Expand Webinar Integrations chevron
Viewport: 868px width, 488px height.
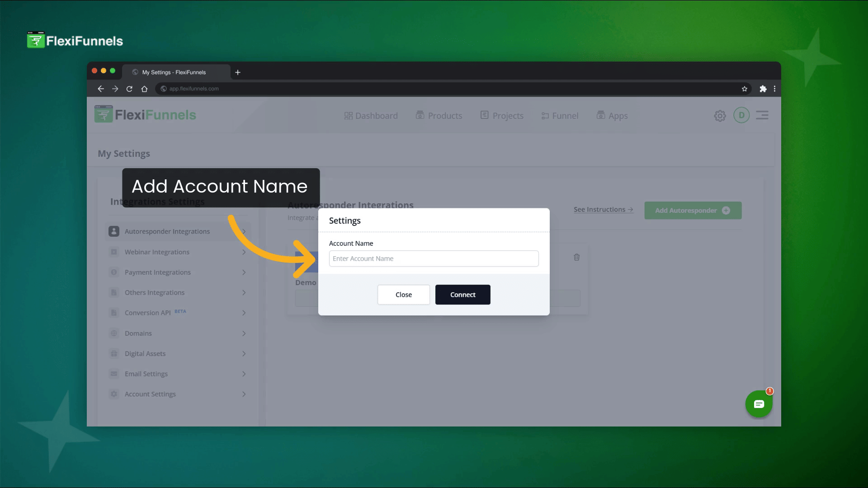[244, 252]
